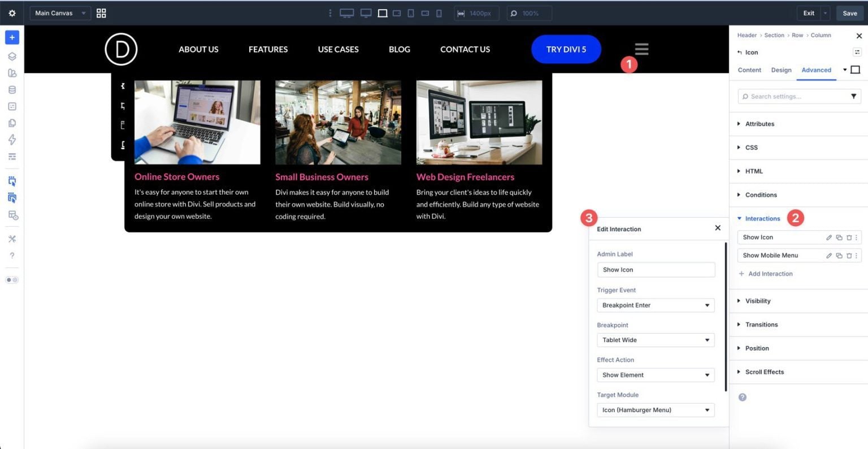Screen dimensions: 868x449
Task: Select the widest desktop breakpoint icon
Action: [346, 13]
